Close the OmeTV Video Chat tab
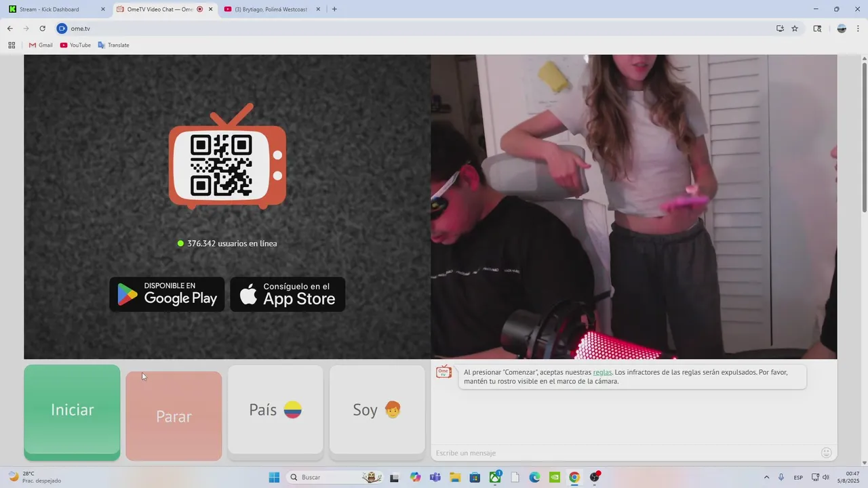The image size is (868, 488). pyautogui.click(x=211, y=9)
